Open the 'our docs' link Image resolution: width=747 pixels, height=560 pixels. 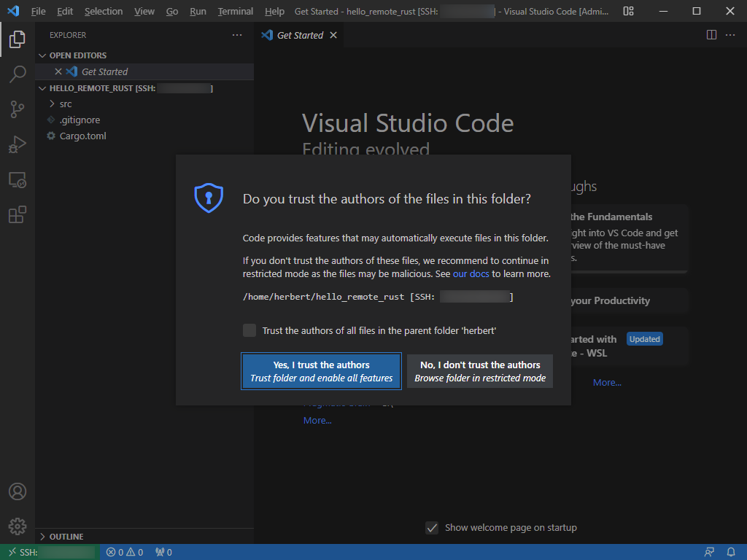(471, 274)
